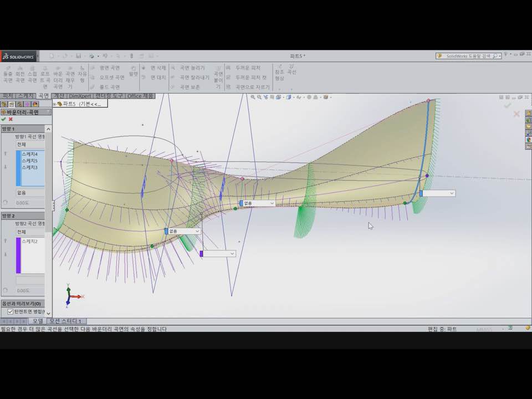The width and height of the screenshot is (532, 399).
Task: Click 두꺼운 피처 thicken command
Action: pyautogui.click(x=244, y=68)
